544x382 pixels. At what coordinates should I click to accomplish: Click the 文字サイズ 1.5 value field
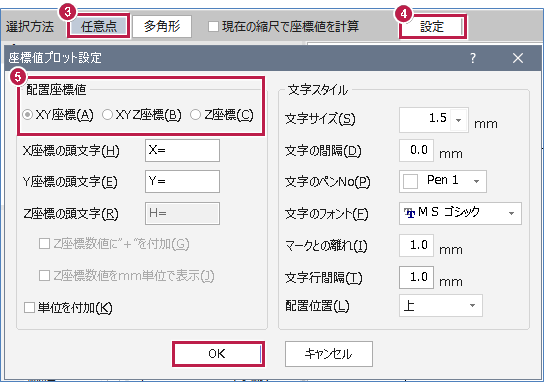pyautogui.click(x=425, y=120)
